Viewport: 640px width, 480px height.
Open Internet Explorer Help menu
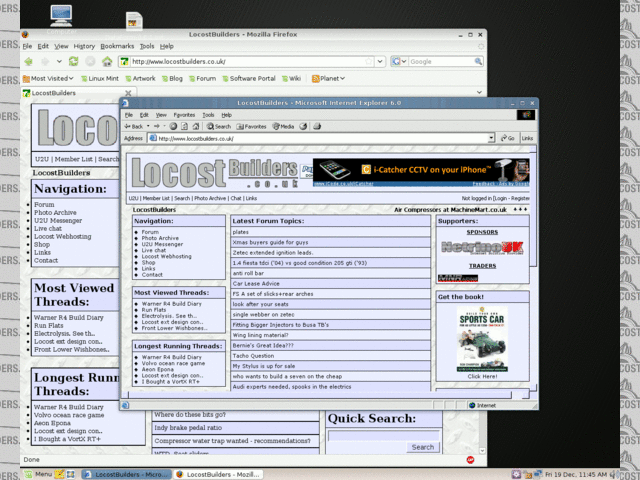227,115
